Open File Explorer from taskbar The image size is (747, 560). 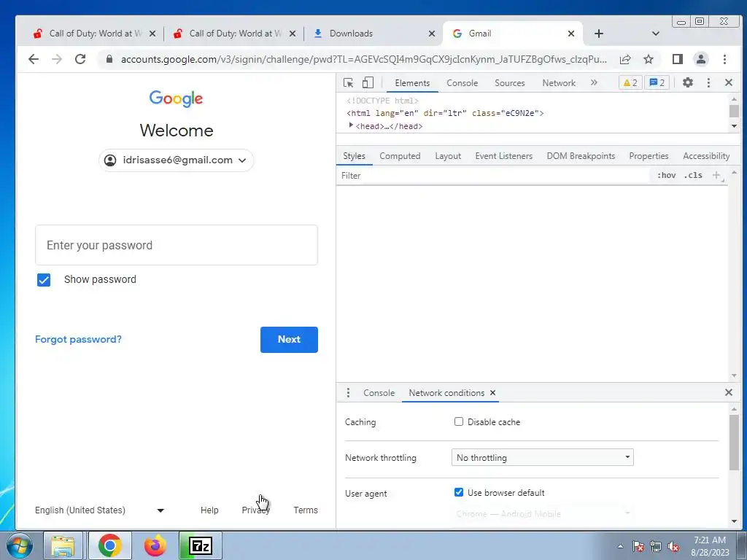(x=63, y=545)
